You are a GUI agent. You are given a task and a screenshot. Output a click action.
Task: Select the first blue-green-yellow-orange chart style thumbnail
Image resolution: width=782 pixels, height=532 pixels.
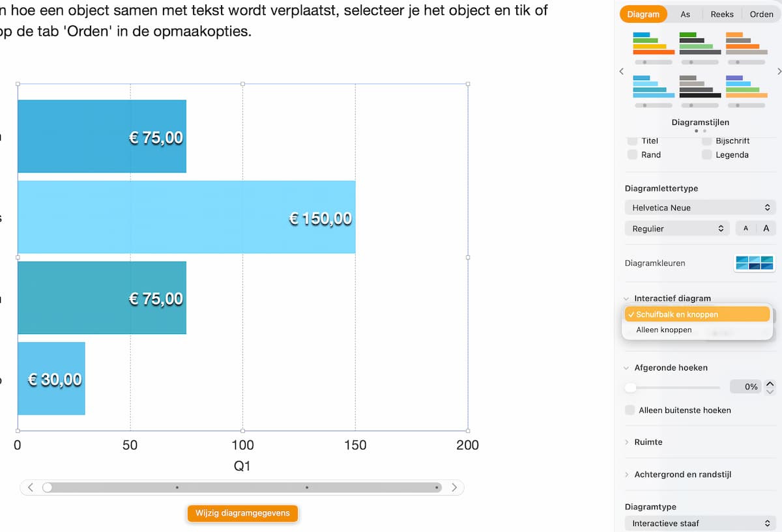pos(653,44)
